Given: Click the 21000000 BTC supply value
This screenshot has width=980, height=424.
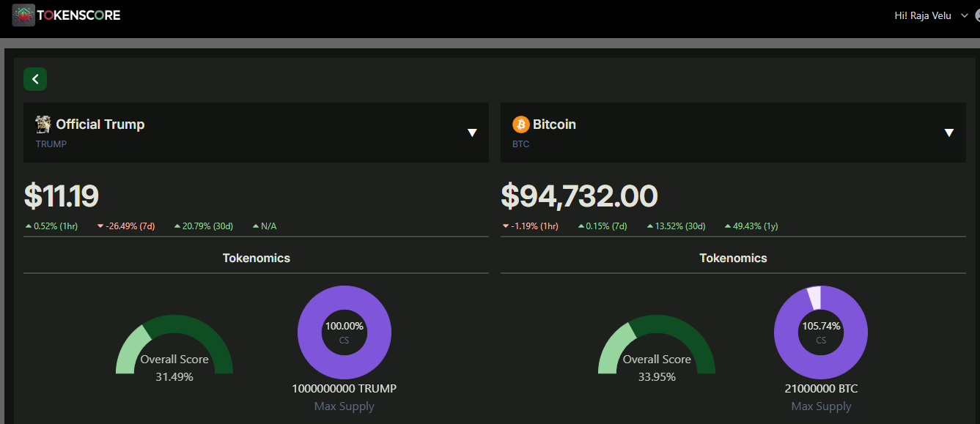Looking at the screenshot, I should click(x=822, y=389).
